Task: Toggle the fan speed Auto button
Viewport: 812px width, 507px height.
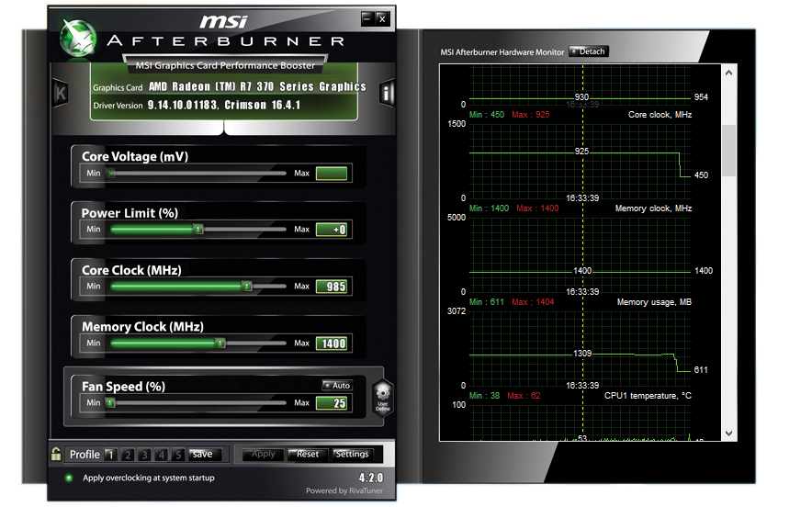Action: (336, 385)
